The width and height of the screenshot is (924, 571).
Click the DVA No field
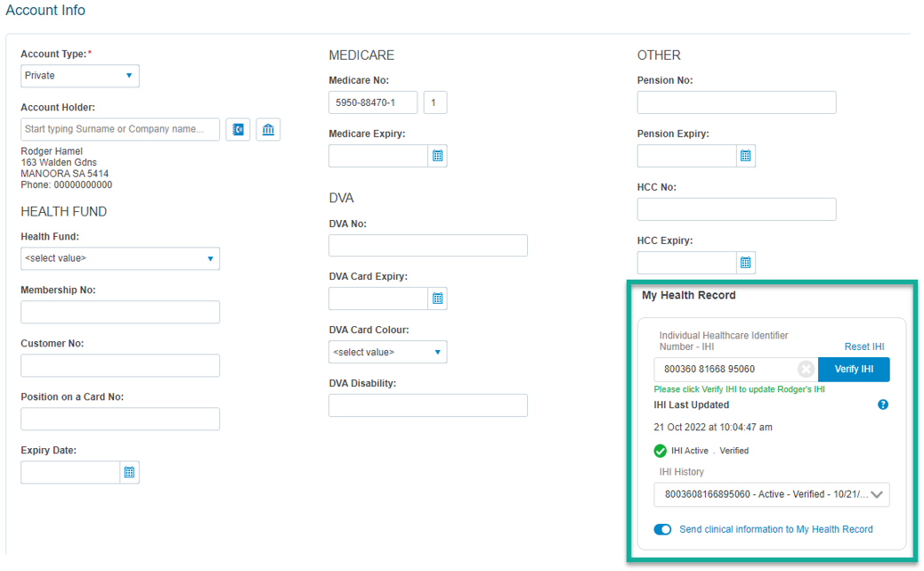click(428, 245)
